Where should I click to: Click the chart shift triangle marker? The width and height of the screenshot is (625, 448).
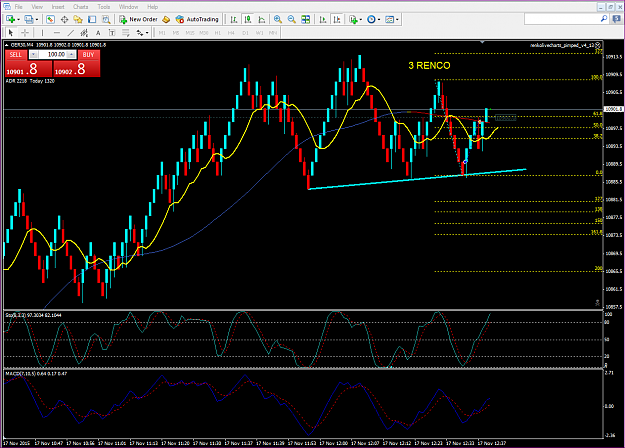(482, 41)
